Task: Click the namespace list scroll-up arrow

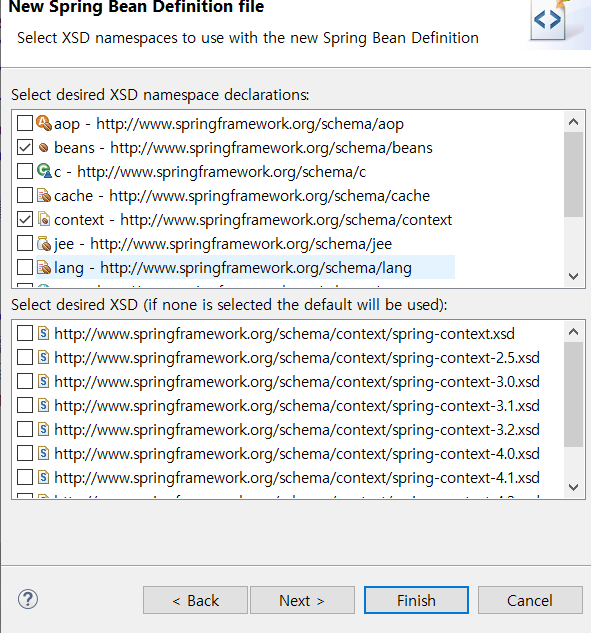Action: (573, 122)
